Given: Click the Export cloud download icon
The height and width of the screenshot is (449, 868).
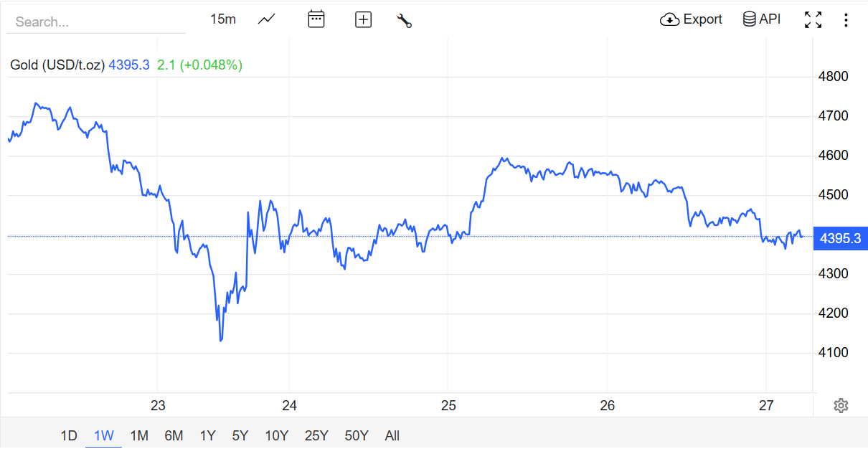Looking at the screenshot, I should click(x=669, y=19).
